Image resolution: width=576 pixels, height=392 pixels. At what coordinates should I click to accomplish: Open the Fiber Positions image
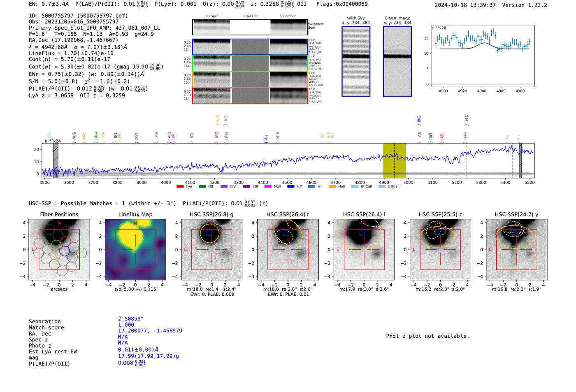click(x=59, y=250)
